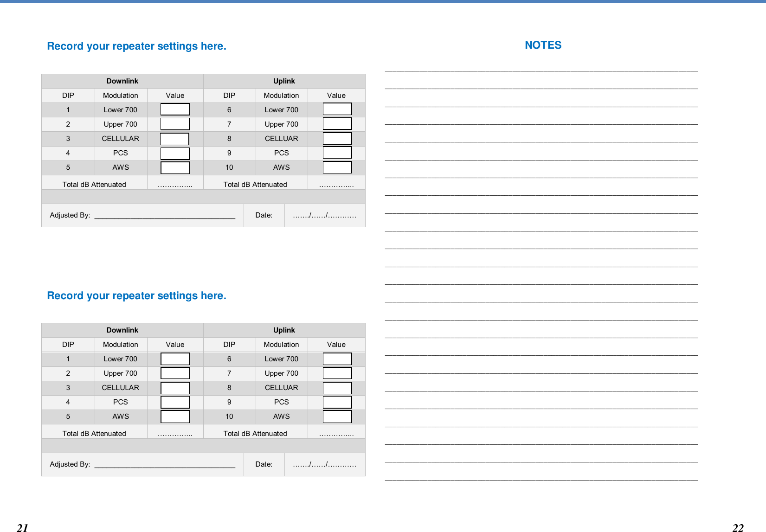Screen dimensions: 766x532
Task: Click downlink Total dB Attenuated dots, bottom table
Action: [x=175, y=435]
